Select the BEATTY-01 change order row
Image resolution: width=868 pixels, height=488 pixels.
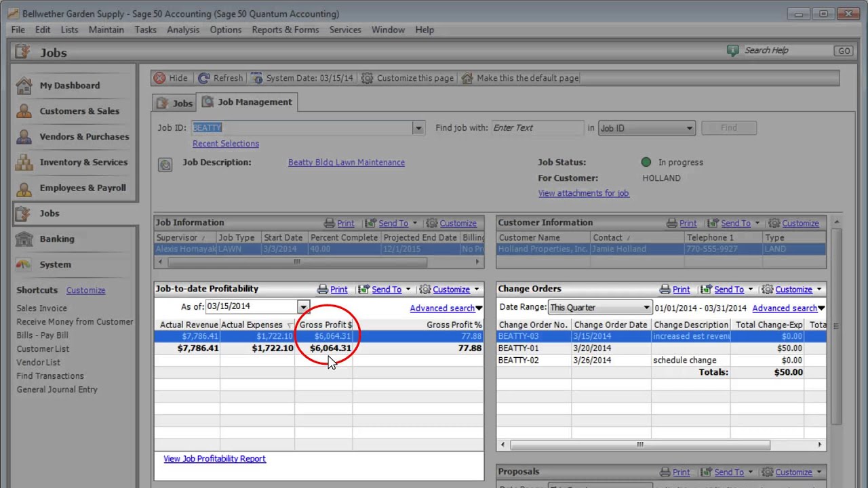coord(661,348)
